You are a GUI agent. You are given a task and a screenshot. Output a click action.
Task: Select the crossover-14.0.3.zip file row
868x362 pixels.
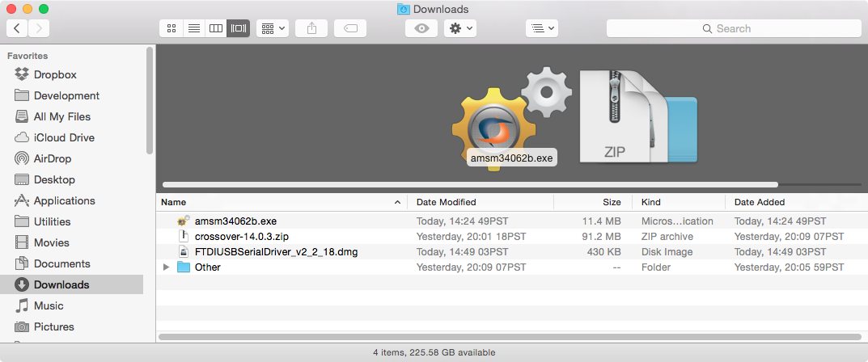512,237
